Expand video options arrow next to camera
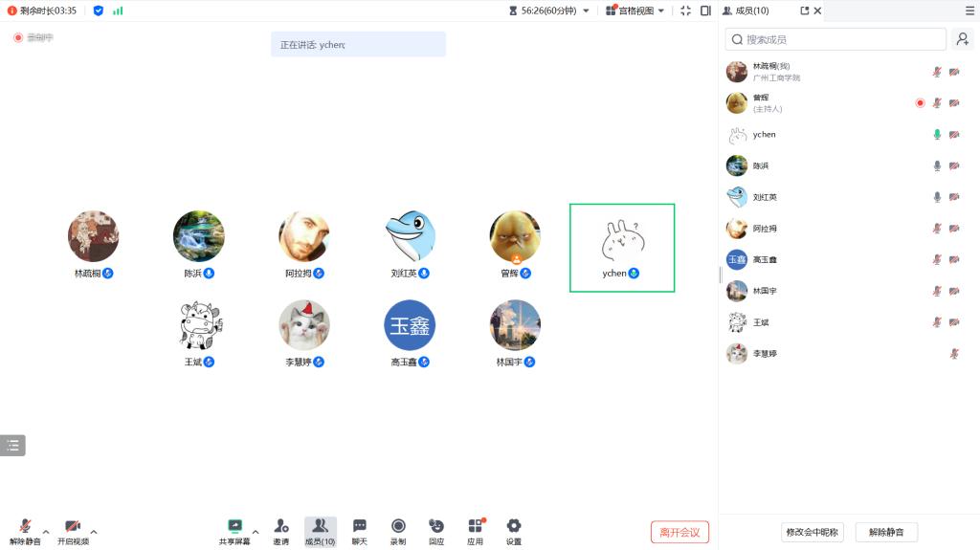This screenshot has width=980, height=550. click(94, 532)
